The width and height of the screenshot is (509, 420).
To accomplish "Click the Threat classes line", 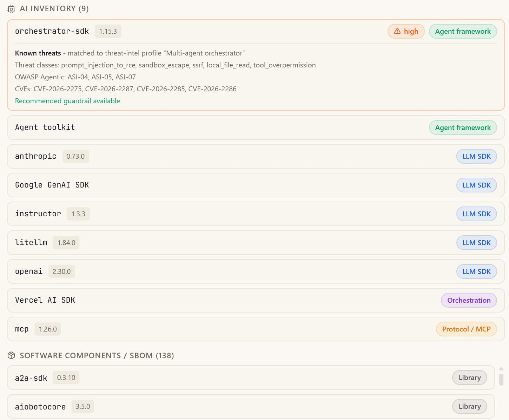I will pos(165,65).
